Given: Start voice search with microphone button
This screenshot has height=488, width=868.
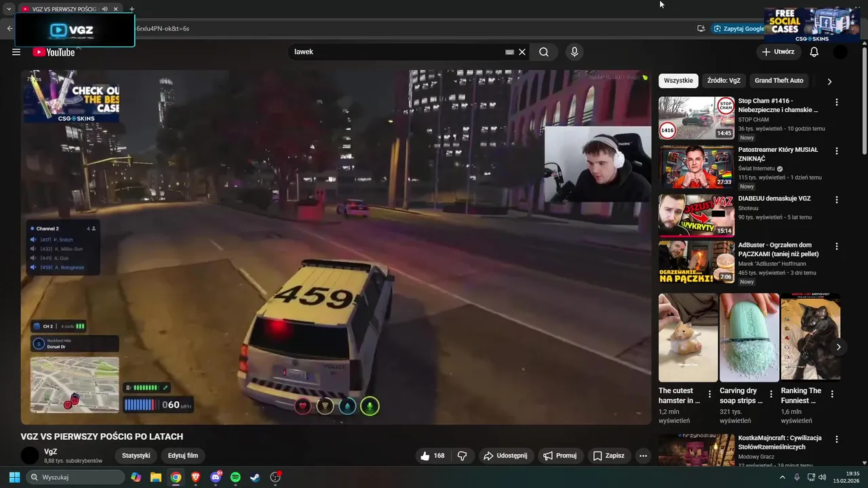Looking at the screenshot, I should [x=574, y=52].
